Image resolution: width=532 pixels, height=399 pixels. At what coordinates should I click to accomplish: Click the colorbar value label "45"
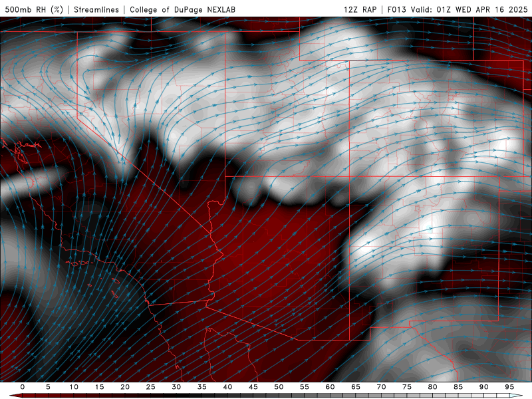[x=253, y=387]
